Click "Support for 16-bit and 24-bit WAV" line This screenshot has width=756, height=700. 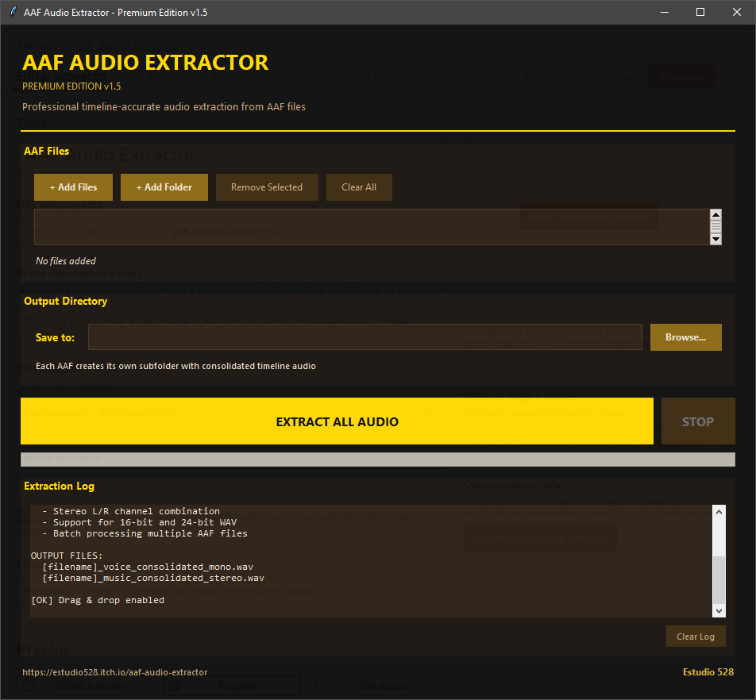[x=139, y=522]
